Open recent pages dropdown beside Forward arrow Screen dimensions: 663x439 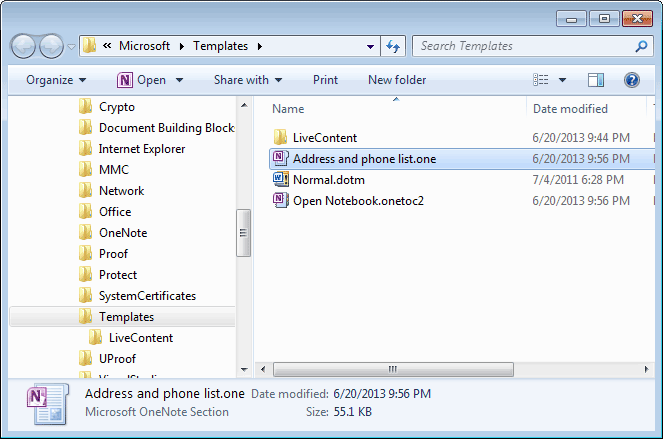pos(71,47)
